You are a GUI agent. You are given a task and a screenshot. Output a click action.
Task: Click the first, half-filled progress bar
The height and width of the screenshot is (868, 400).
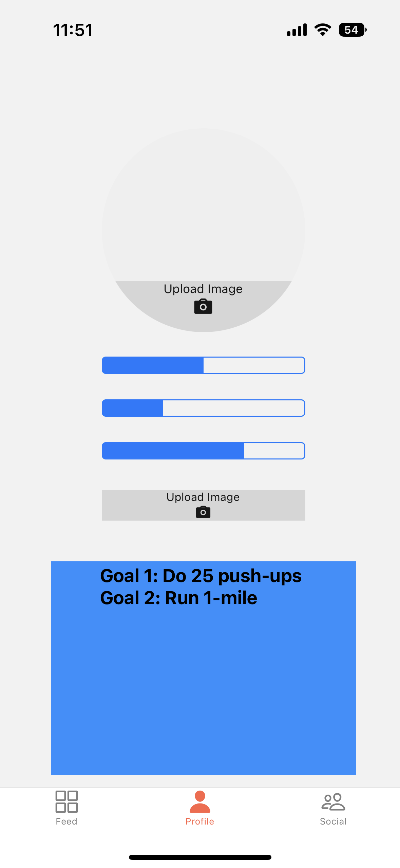point(204,365)
